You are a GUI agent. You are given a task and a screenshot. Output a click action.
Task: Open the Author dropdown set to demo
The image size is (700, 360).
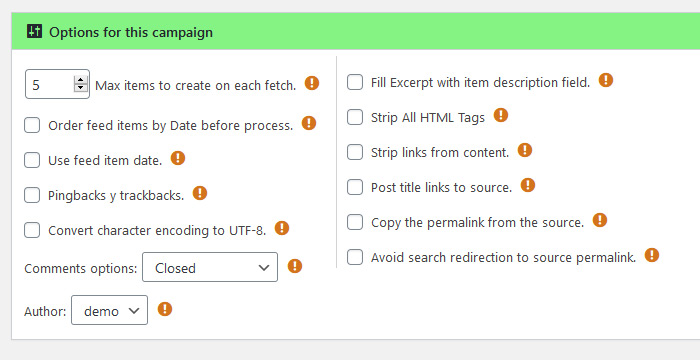point(109,310)
